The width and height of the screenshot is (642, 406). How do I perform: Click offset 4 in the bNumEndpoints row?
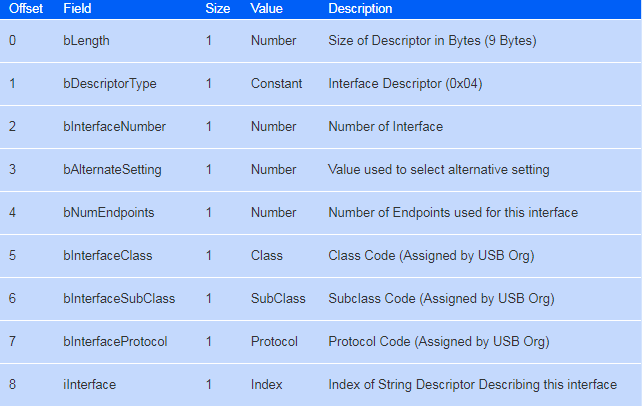[x=13, y=213]
